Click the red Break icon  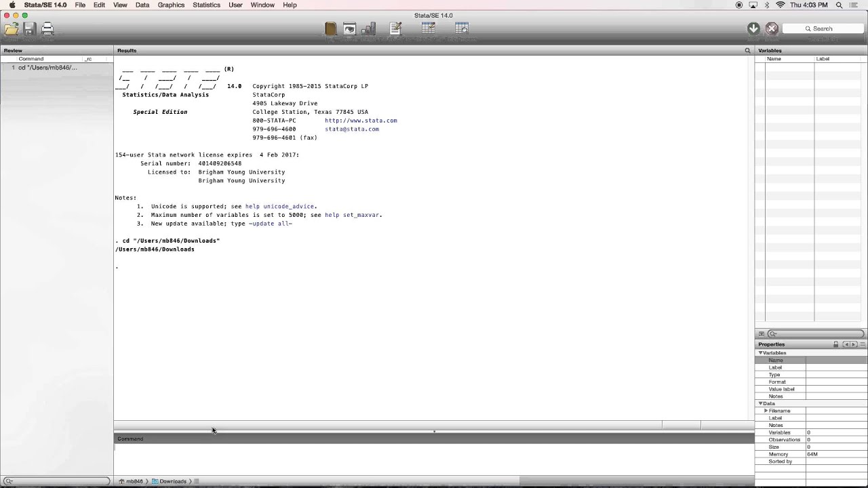pyautogui.click(x=772, y=28)
